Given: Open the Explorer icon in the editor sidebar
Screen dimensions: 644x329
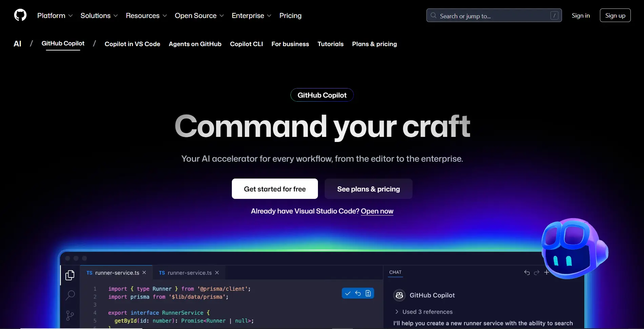Looking at the screenshot, I should [70, 275].
